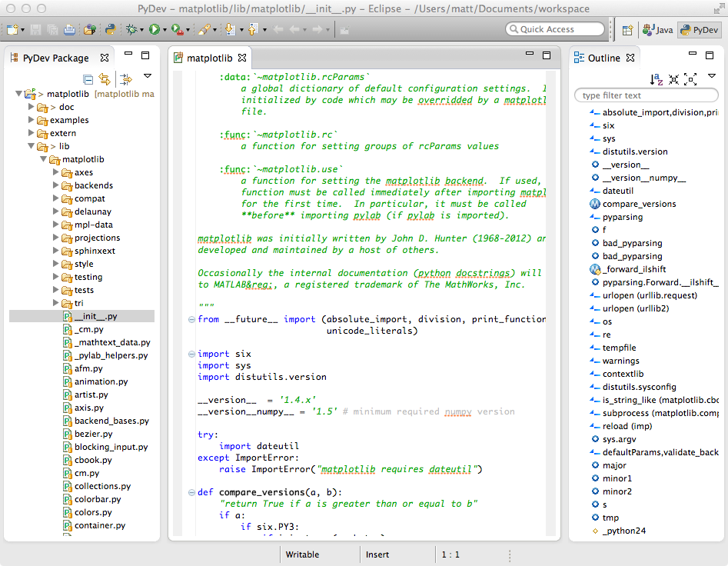Image resolution: width=728 pixels, height=566 pixels.
Task: Open the Outline view menu triangle
Action: (712, 75)
